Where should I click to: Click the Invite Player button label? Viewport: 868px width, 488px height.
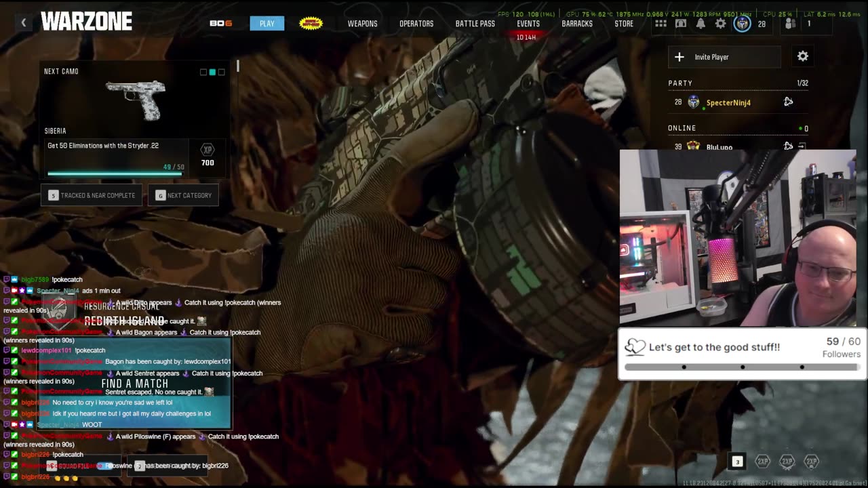click(x=711, y=57)
